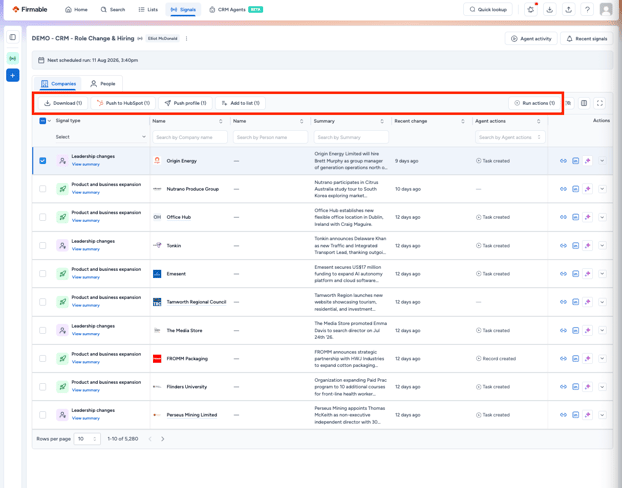
Task: Uncheck the Origin Energy row checkbox
Action: tap(42, 161)
